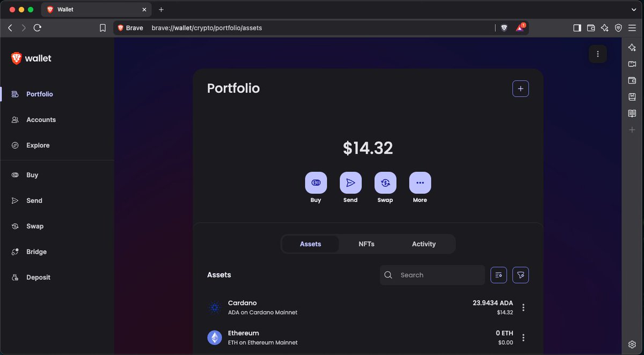This screenshot has height=355, width=644.
Task: Open Brave VPN toolbar icon
Action: (x=619, y=28)
